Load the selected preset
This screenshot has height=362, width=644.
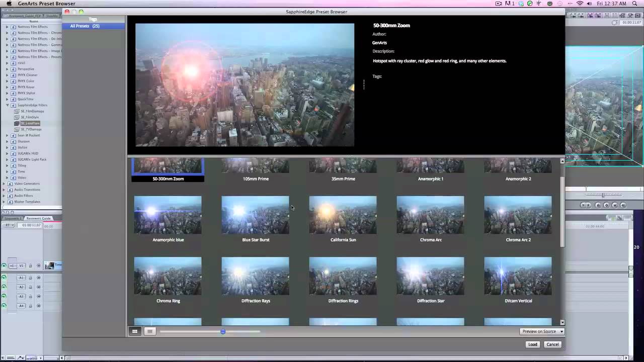click(532, 344)
